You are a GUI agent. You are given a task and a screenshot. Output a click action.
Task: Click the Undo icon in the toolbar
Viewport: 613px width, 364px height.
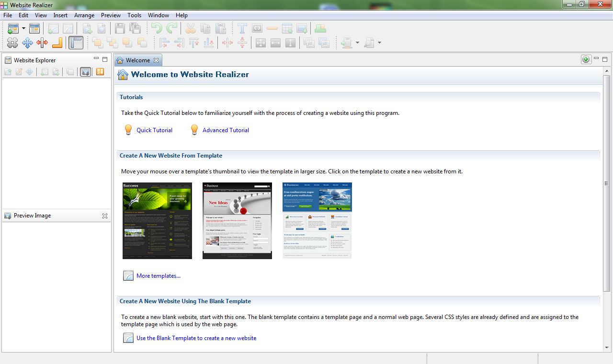pos(157,28)
